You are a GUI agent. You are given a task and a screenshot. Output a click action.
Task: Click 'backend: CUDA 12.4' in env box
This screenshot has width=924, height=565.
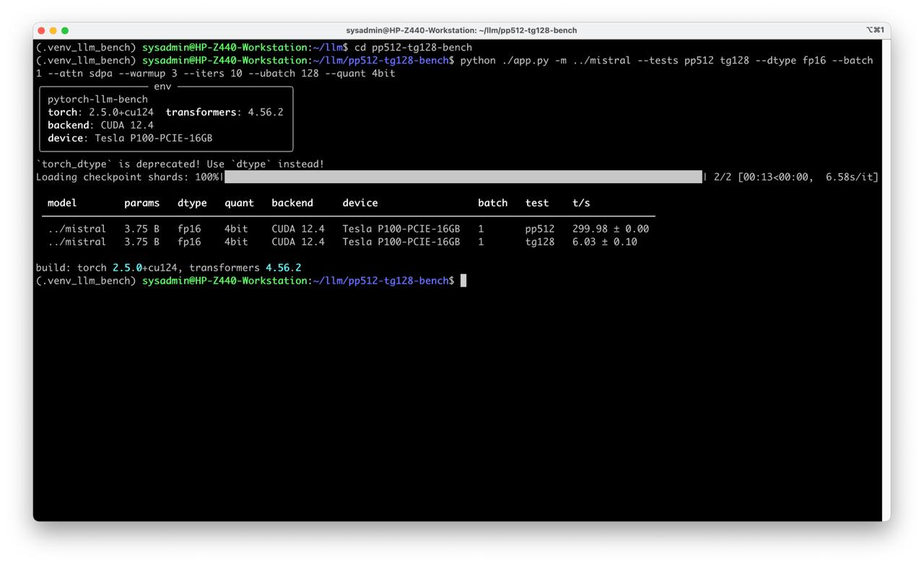(x=100, y=126)
